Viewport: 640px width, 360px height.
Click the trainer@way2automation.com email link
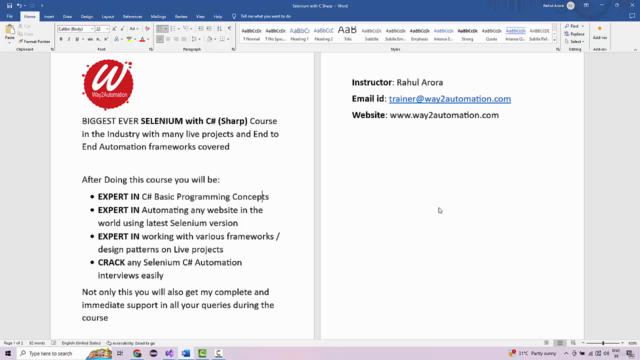(x=450, y=99)
